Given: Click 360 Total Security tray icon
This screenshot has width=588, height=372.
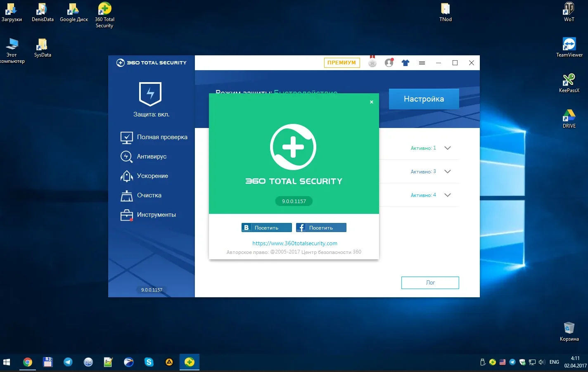Looking at the screenshot, I should tap(493, 362).
